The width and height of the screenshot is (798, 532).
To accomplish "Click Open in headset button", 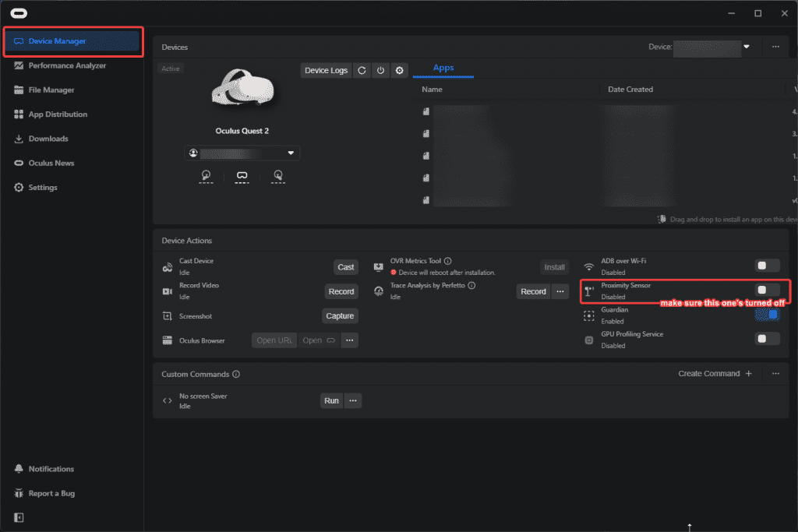I will pos(319,340).
